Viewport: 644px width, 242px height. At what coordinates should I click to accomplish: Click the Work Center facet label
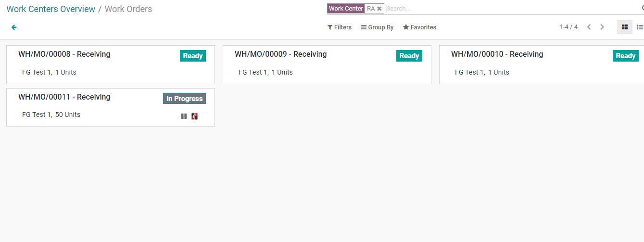click(346, 9)
